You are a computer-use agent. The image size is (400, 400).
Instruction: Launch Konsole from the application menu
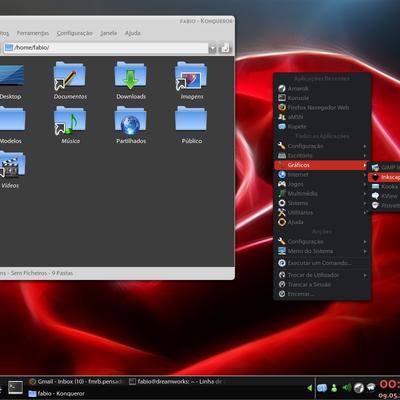(x=322, y=98)
